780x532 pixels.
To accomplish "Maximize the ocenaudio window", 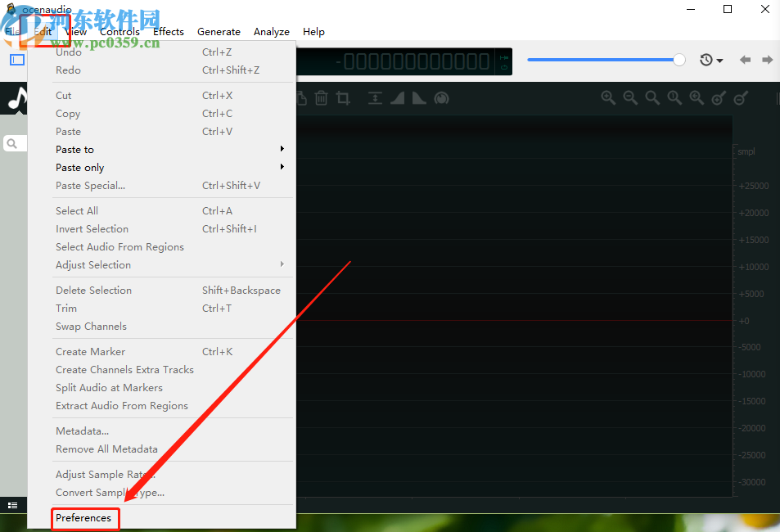I will pos(728,9).
